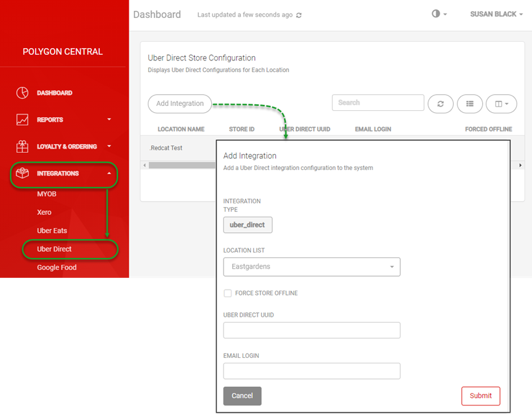Click the Reports chart icon in sidebar
The width and height of the screenshot is (532, 414).
[22, 120]
